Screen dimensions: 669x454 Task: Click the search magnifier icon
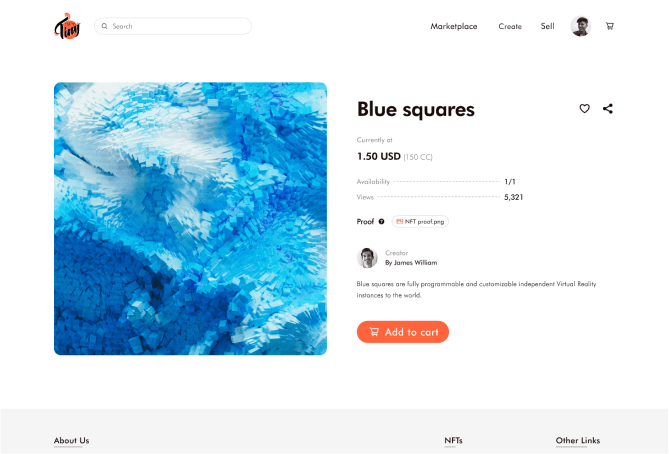105,26
